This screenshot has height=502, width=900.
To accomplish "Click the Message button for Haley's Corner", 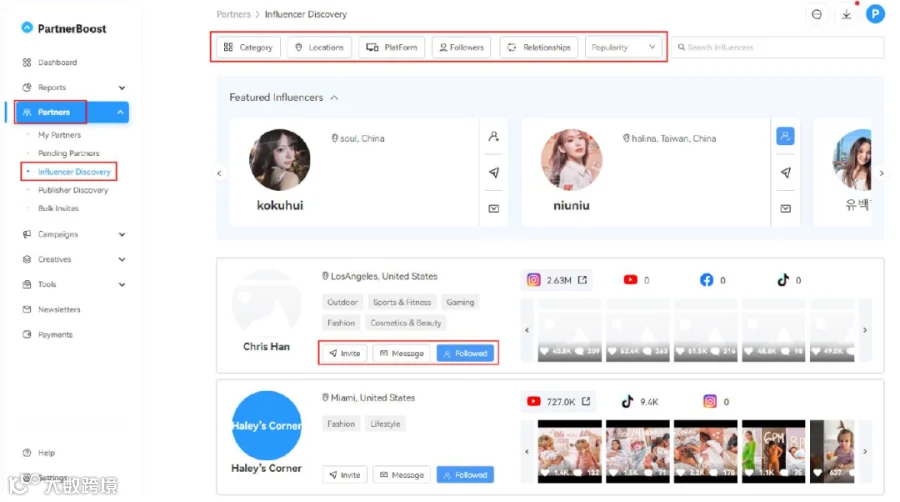I will point(402,475).
